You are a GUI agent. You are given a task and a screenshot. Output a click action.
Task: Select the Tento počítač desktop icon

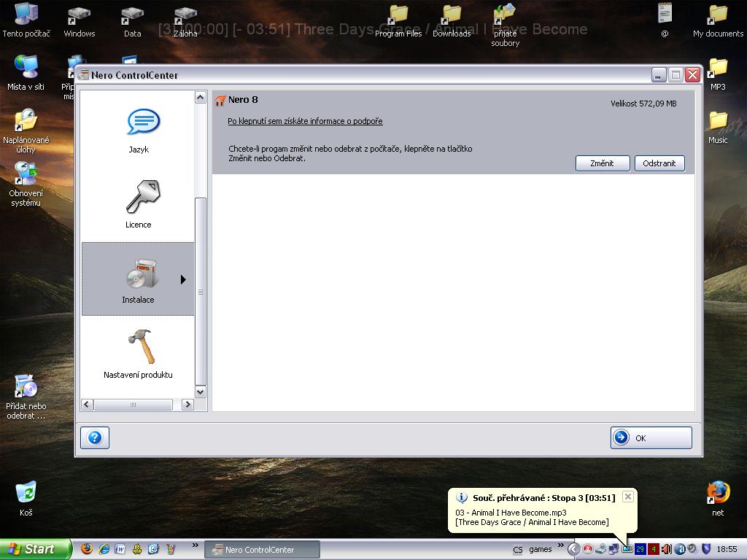26,20
